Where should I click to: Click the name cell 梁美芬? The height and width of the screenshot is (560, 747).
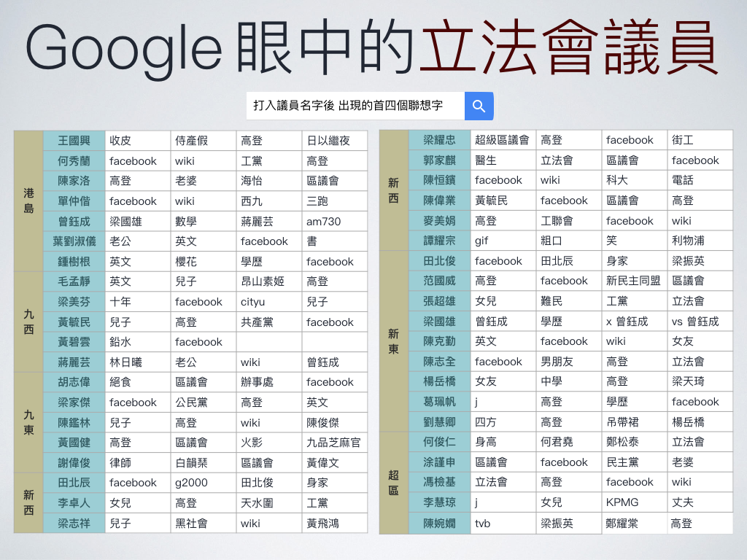click(x=74, y=302)
